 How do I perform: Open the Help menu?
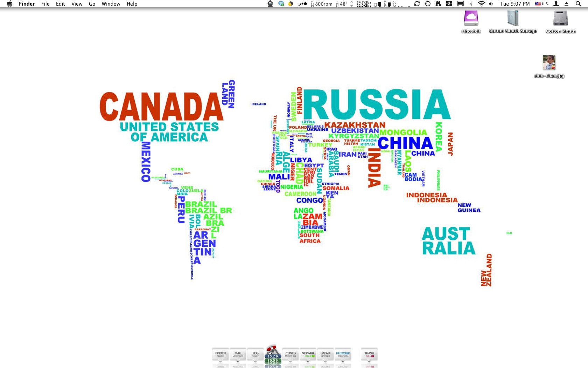pos(132,4)
